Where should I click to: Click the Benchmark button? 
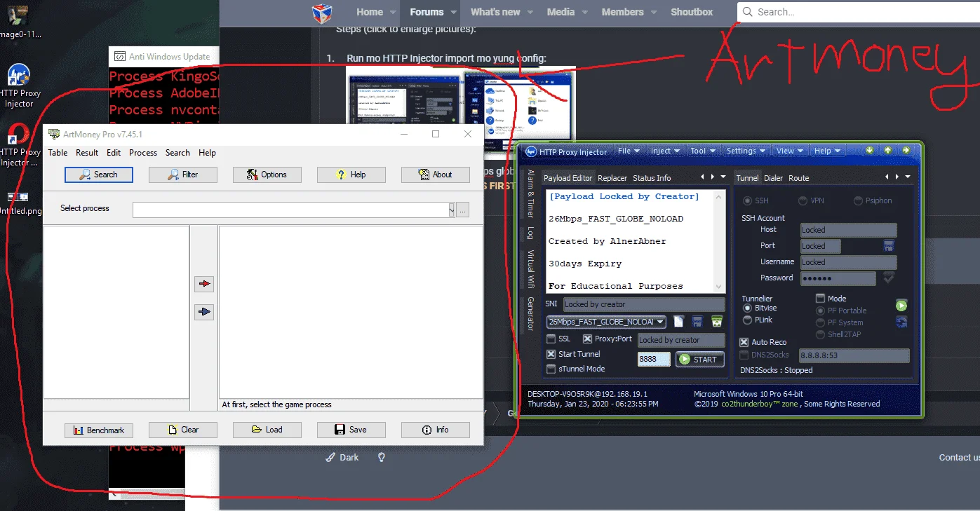99,430
